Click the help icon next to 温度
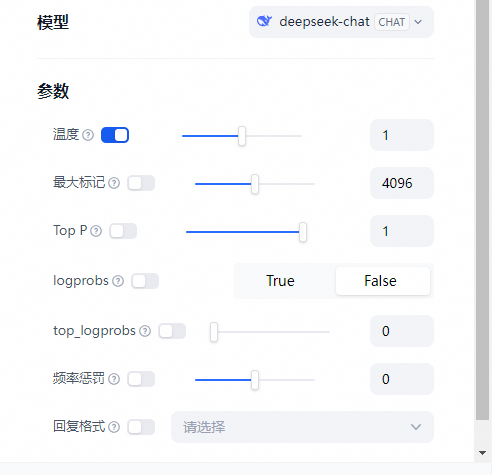 (x=88, y=135)
